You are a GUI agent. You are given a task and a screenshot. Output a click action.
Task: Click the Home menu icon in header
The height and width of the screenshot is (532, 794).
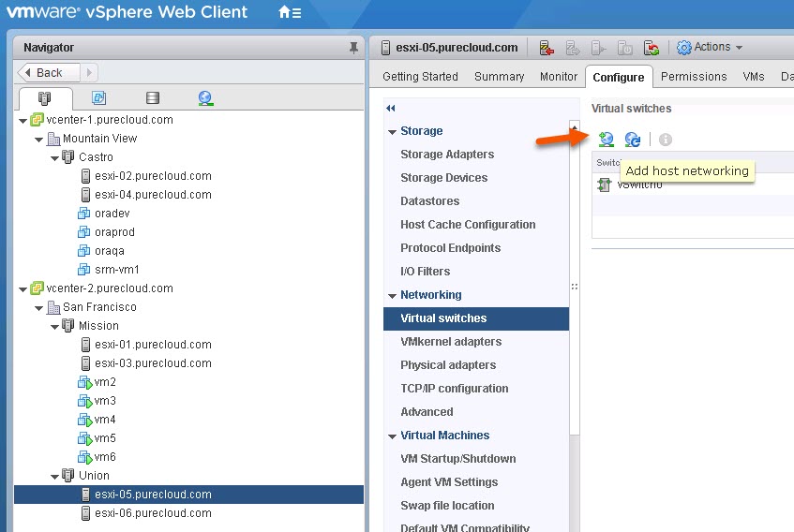[290, 12]
